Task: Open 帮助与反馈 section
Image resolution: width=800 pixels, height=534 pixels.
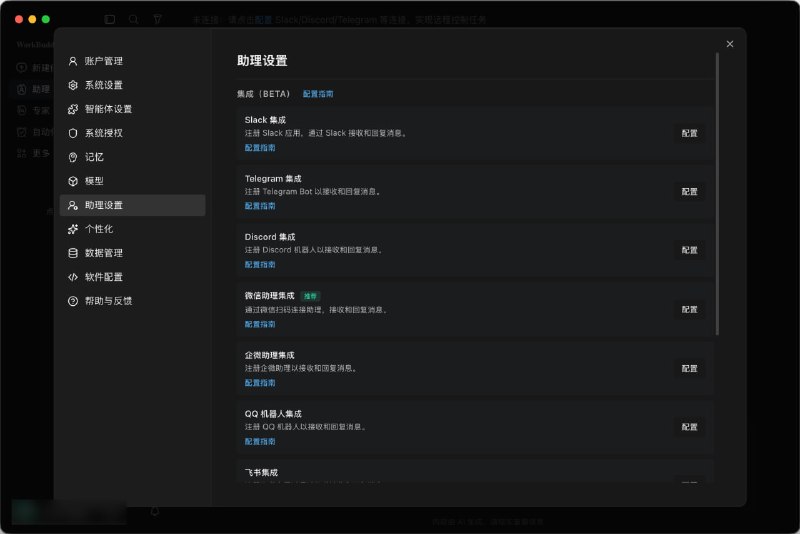Action: [x=133, y=301]
